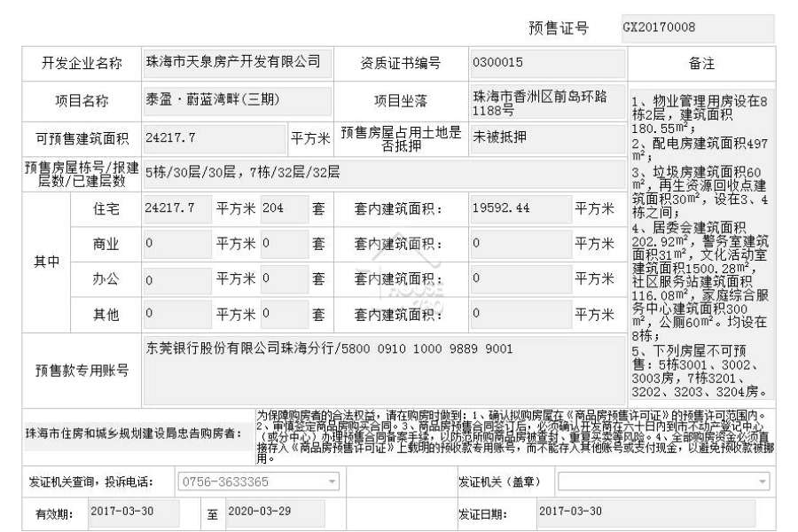Click the 商业 row label
Image resolution: width=798 pixels, height=532 pixels.
106,244
